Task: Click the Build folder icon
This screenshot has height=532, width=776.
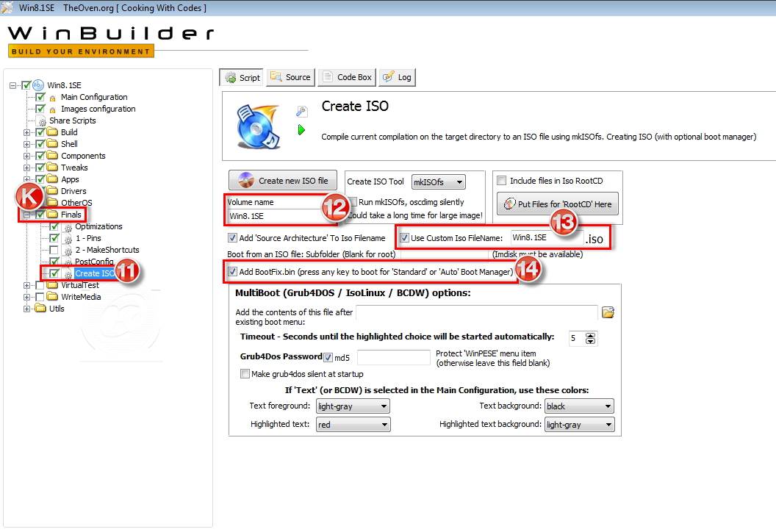Action: click(52, 132)
